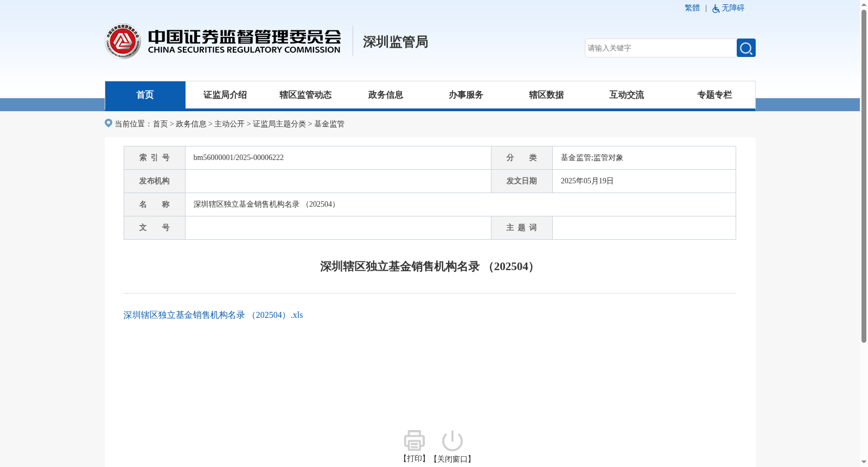This screenshot has height=467, width=868.
Task: Open the 证监局介绍 menu item
Action: point(225,95)
